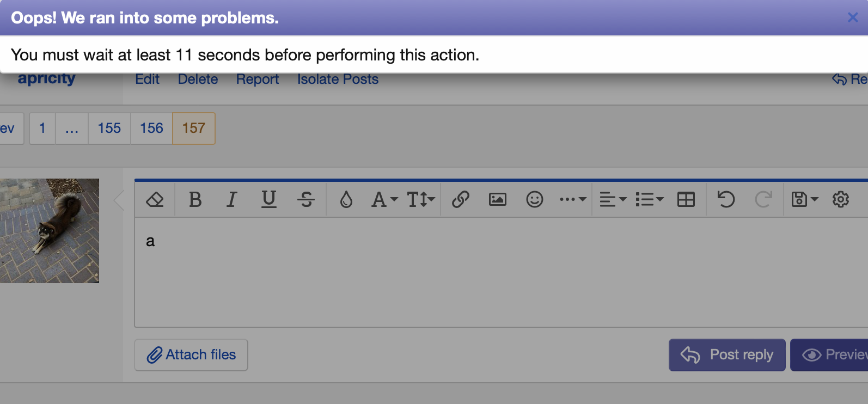
Task: Click the insert table icon
Action: click(x=686, y=200)
